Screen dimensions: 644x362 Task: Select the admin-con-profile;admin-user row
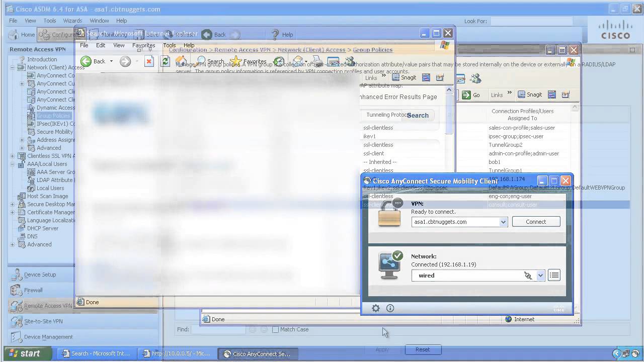[x=524, y=153]
